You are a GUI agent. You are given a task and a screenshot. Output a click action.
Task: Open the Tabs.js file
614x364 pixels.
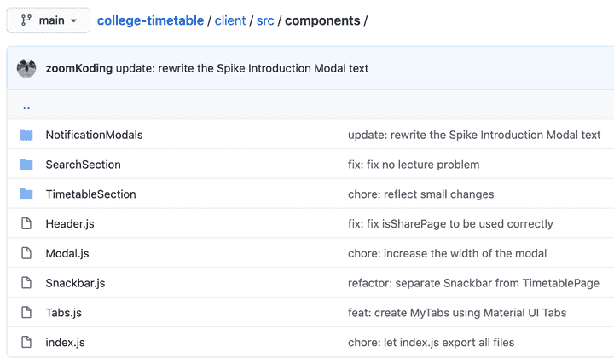[63, 313]
